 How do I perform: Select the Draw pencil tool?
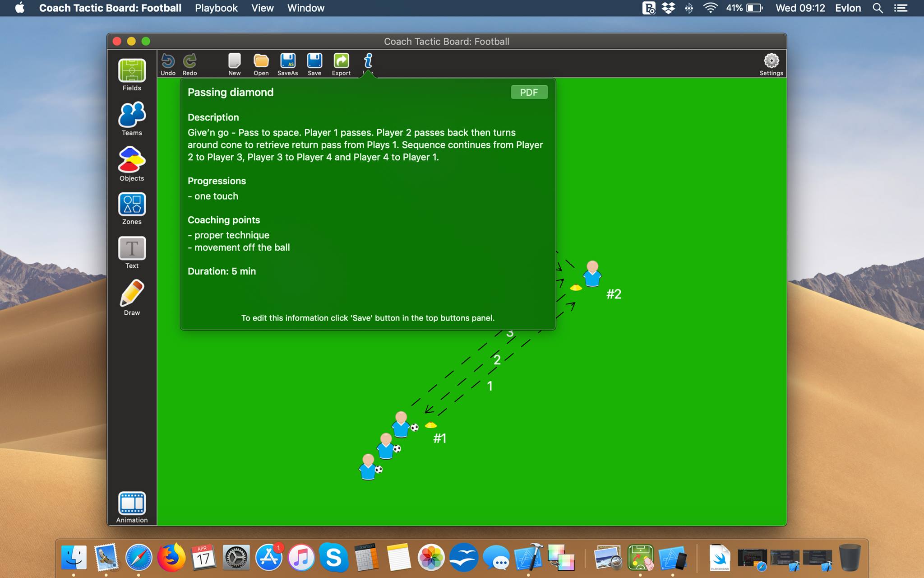pyautogui.click(x=132, y=297)
